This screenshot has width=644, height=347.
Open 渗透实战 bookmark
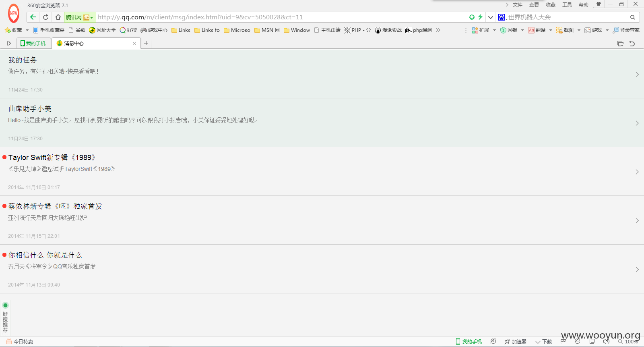tap(388, 30)
